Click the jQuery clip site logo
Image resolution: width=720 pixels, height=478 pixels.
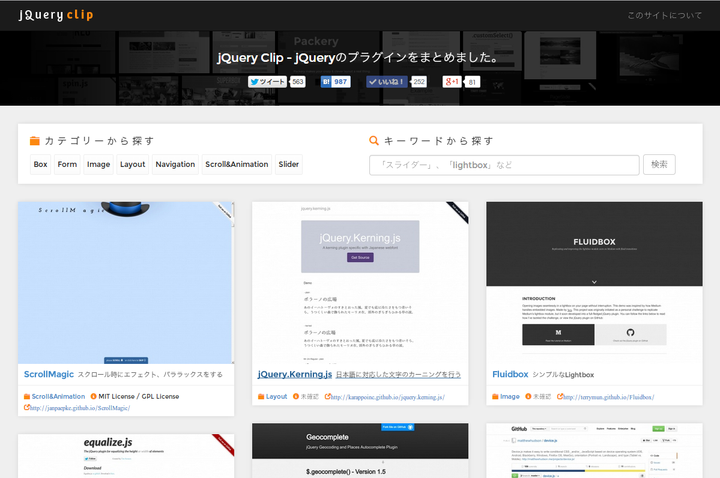(x=56, y=15)
